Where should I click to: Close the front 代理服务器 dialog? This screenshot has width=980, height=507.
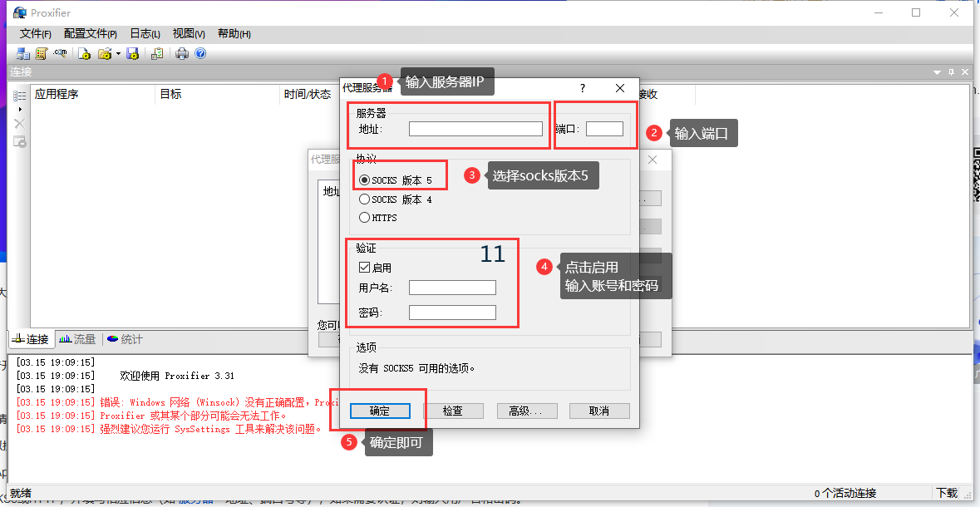[x=620, y=88]
